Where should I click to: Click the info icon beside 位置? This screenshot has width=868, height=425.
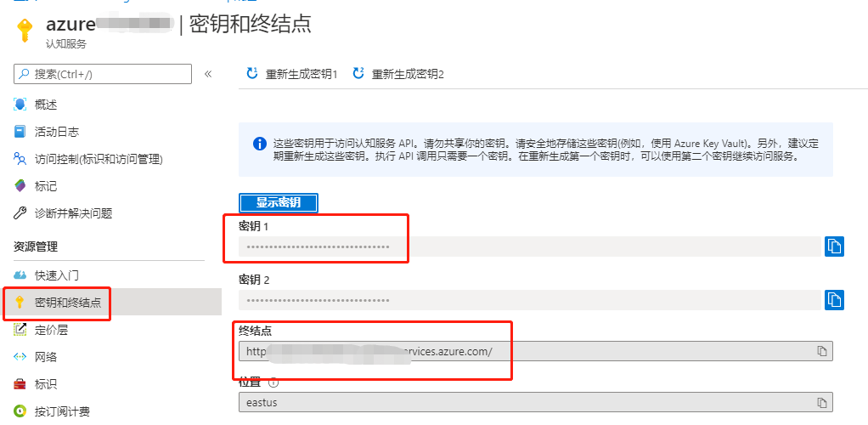click(x=273, y=382)
